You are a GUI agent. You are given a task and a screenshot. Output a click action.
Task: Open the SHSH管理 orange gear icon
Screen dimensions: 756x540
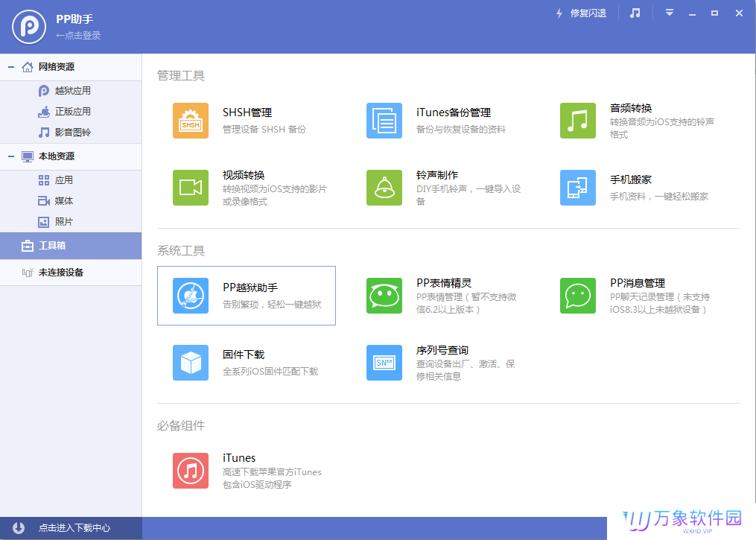tap(191, 121)
